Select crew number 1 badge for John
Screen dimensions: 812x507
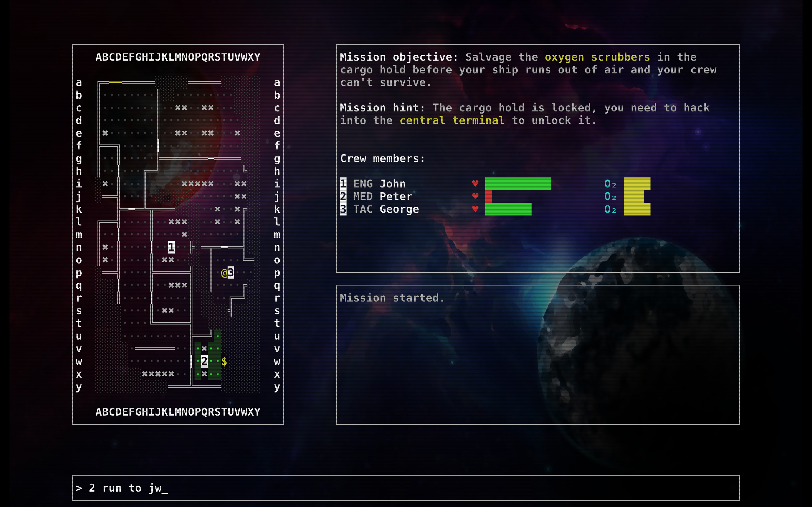tap(343, 184)
